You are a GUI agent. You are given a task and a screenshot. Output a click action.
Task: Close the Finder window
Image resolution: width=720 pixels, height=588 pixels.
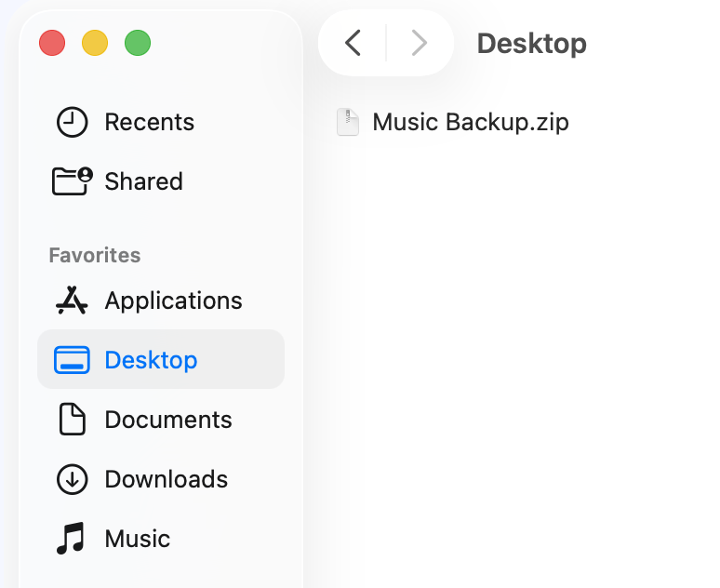52,43
